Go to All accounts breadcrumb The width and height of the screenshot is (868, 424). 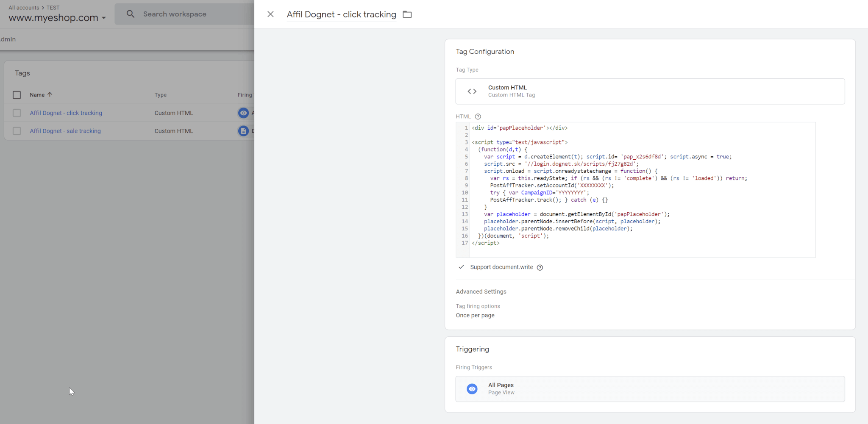coord(24,8)
